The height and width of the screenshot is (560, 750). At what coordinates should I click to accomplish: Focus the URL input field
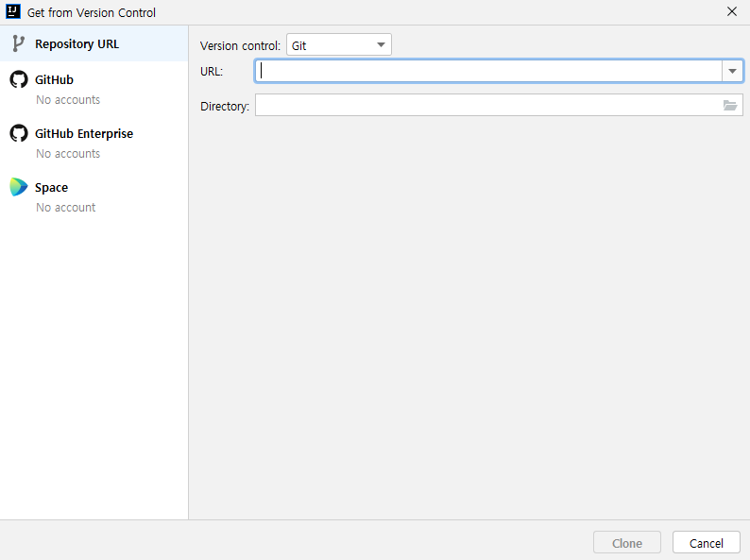tap(488, 71)
